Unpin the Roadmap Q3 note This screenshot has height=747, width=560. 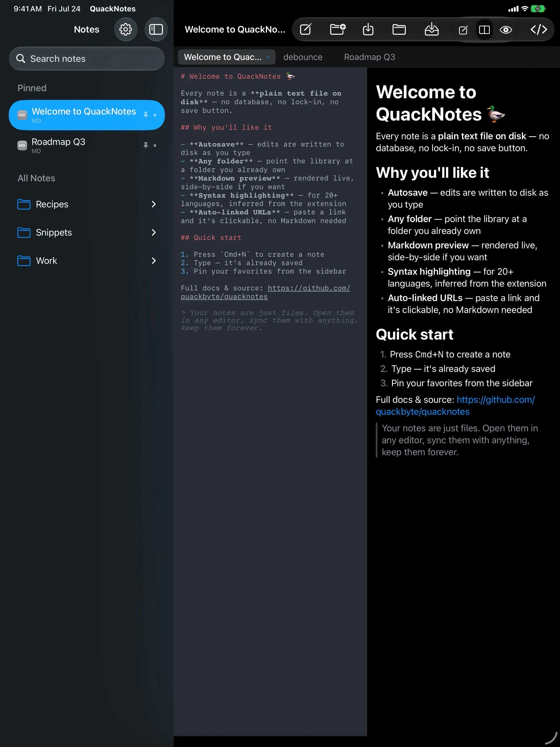(146, 145)
